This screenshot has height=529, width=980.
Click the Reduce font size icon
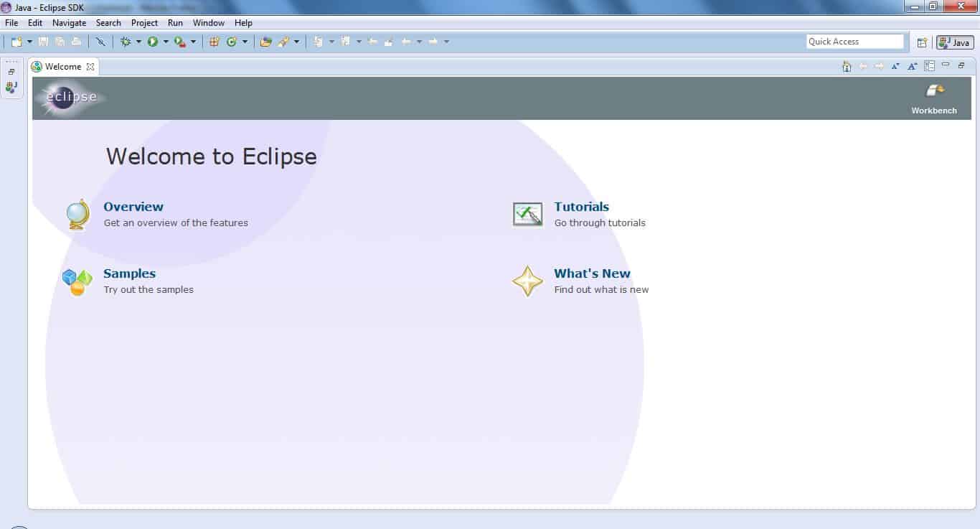click(x=895, y=66)
